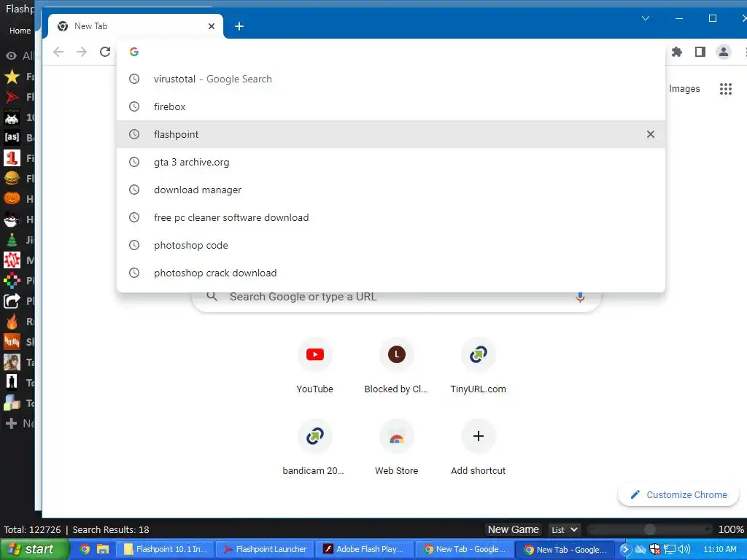This screenshot has height=560, width=747.
Task: Open the TinyURL.com shortcut
Action: [x=479, y=366]
